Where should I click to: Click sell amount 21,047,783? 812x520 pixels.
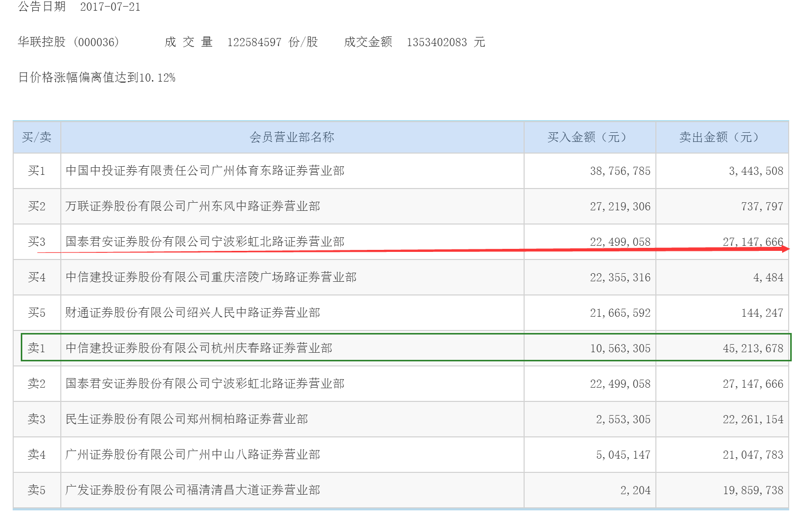pyautogui.click(x=753, y=455)
